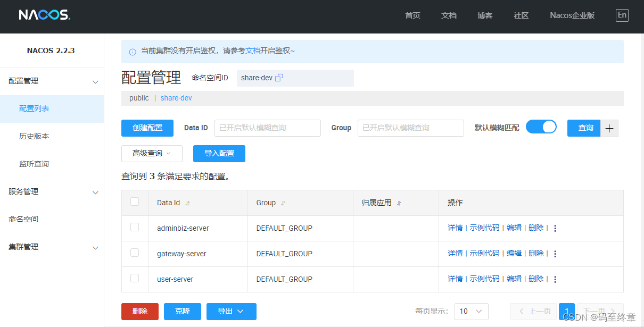Sort by 归属应用 column icon
Viewport: 644px width, 327px height.
point(399,203)
